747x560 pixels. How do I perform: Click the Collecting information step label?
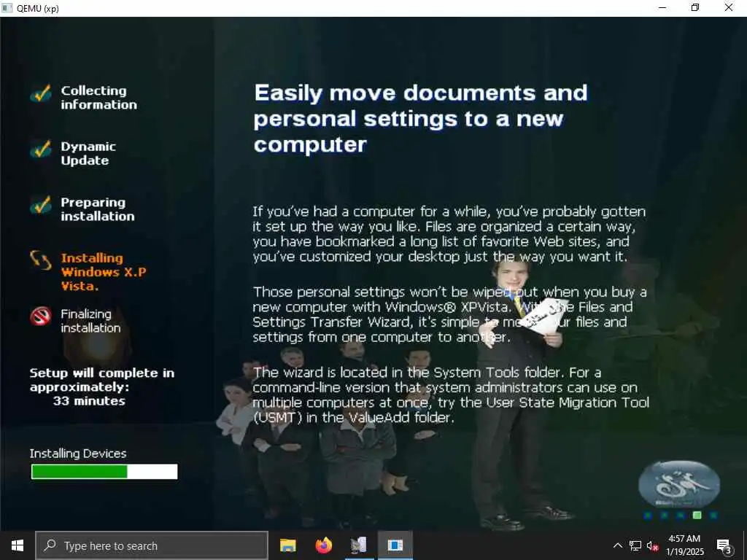98,98
